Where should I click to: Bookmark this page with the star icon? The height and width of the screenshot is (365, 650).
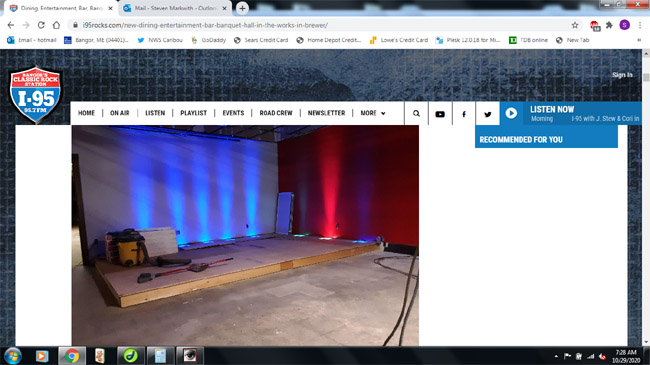click(575, 25)
